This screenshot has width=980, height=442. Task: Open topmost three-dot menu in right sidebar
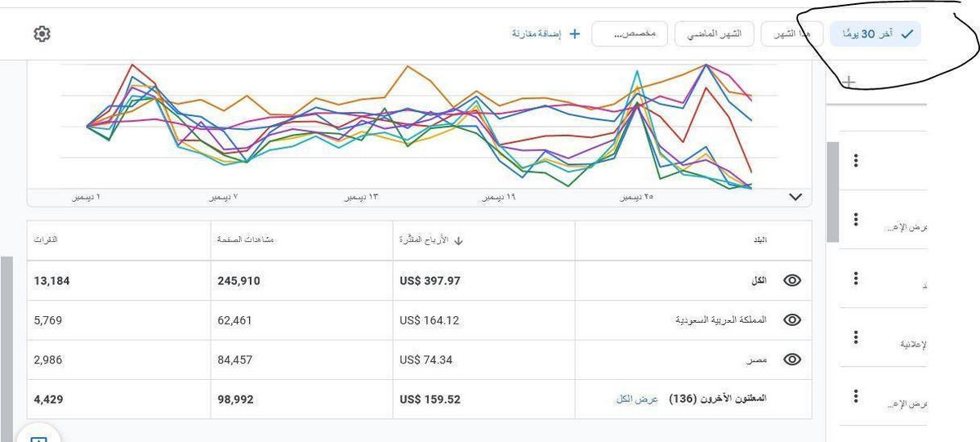(856, 160)
